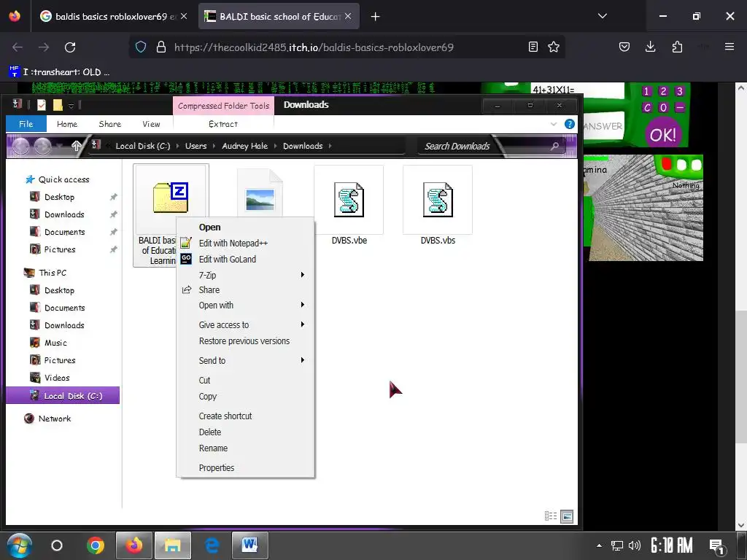Image resolution: width=747 pixels, height=560 pixels.
Task: Select the BALDI basic zip folder icon
Action: pyautogui.click(x=171, y=197)
